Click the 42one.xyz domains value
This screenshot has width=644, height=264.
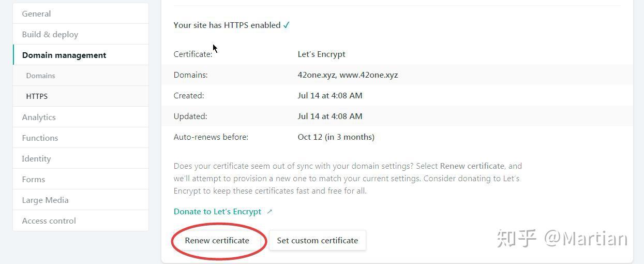click(x=348, y=75)
